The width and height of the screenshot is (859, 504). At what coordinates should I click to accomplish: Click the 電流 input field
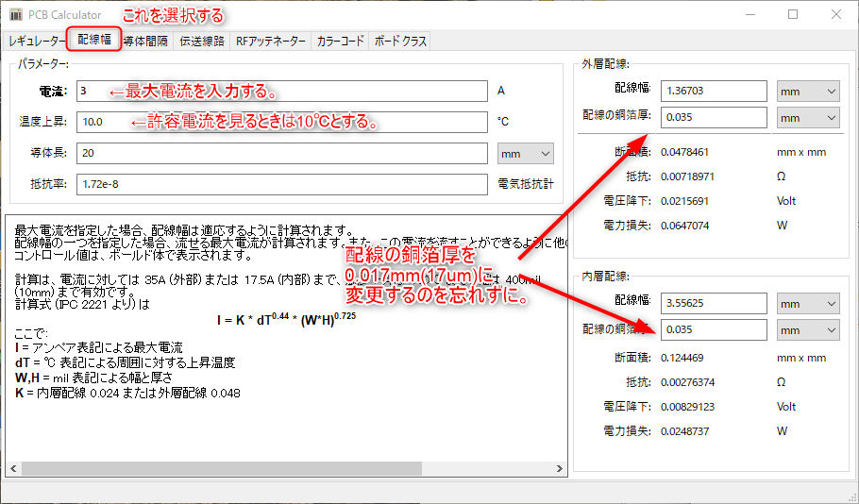click(x=281, y=91)
